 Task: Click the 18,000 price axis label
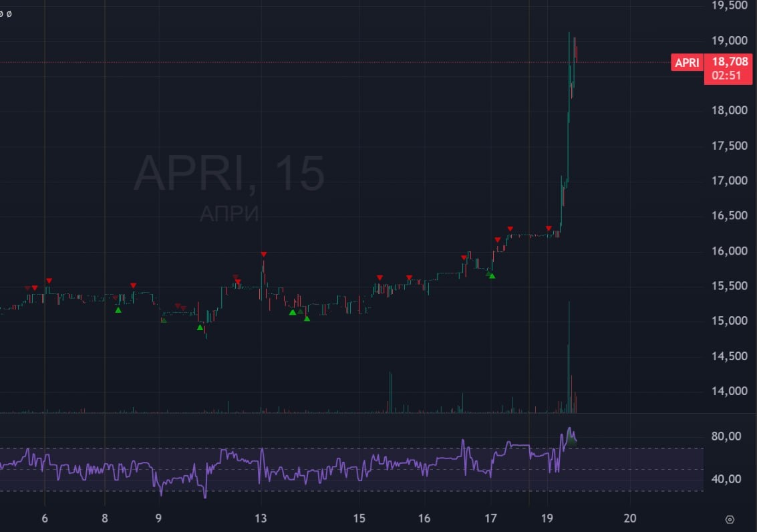point(730,110)
